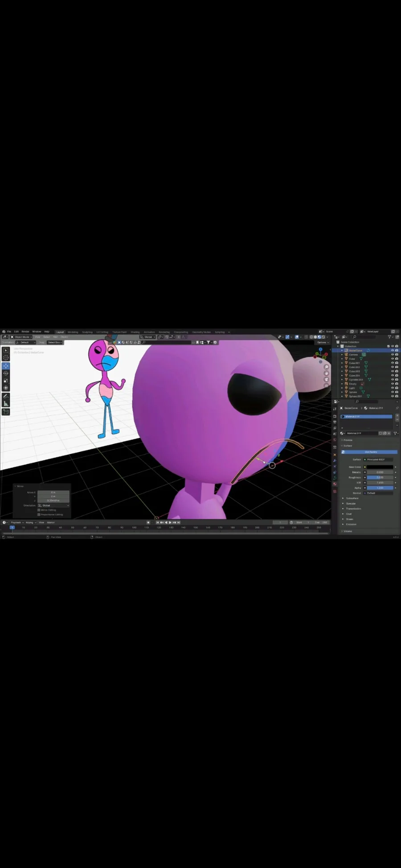The image size is (401, 868).
Task: Hide Light via its eye icon
Action: pos(393,388)
